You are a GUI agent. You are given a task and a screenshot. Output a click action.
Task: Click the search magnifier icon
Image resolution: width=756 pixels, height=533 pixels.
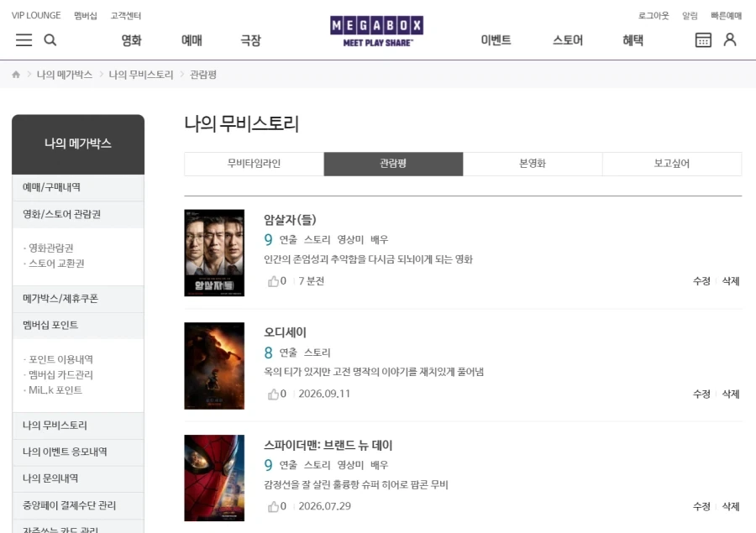(50, 40)
